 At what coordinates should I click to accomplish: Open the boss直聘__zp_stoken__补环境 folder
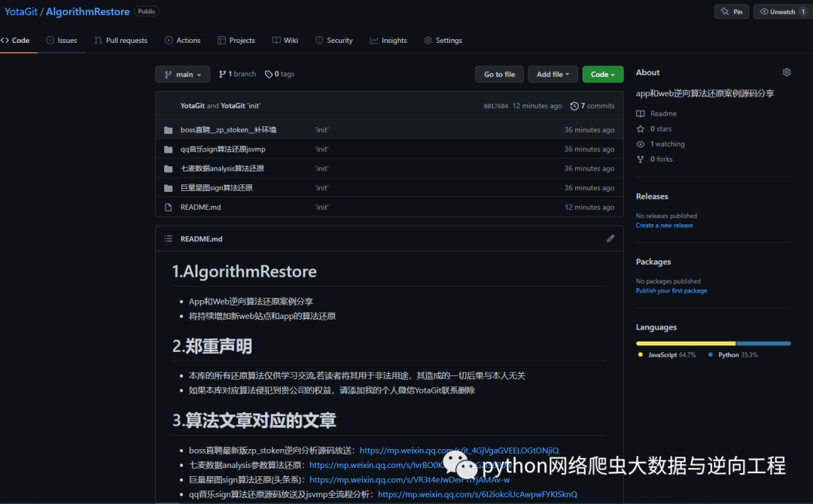click(228, 130)
